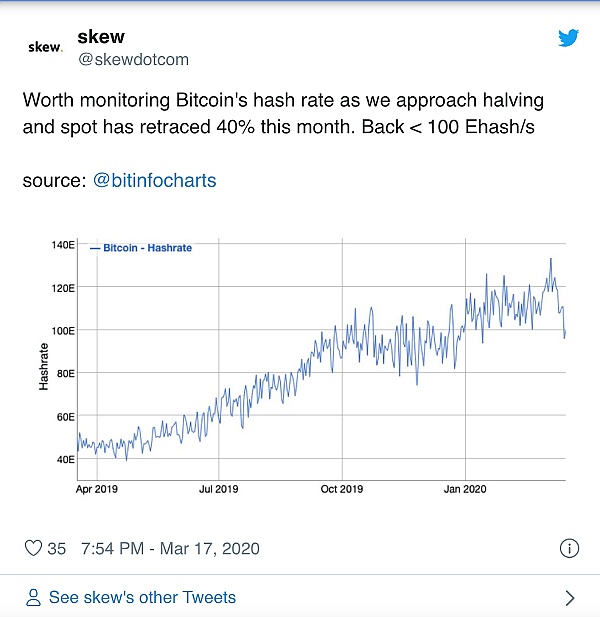Click the Twitter bird logo
This screenshot has width=600, height=617.
click(x=568, y=38)
